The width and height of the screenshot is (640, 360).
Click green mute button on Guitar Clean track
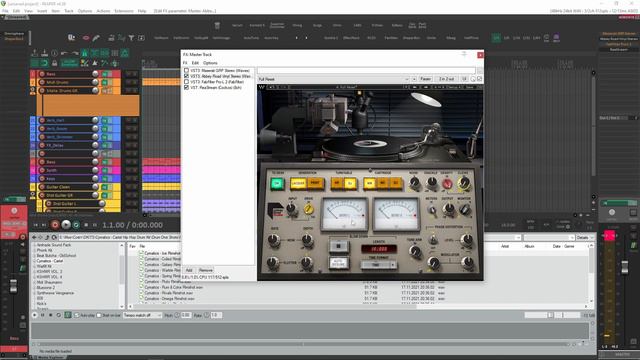click(x=105, y=187)
